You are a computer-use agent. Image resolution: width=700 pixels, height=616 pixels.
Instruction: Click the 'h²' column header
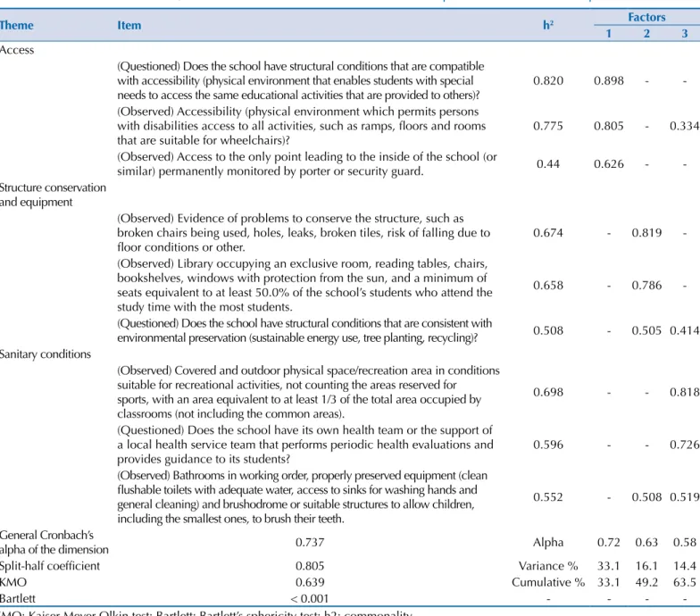pyautogui.click(x=548, y=25)
